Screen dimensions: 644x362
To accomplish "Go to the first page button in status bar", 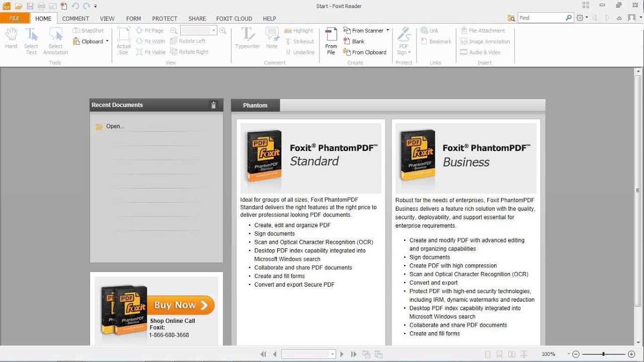I will click(x=263, y=354).
